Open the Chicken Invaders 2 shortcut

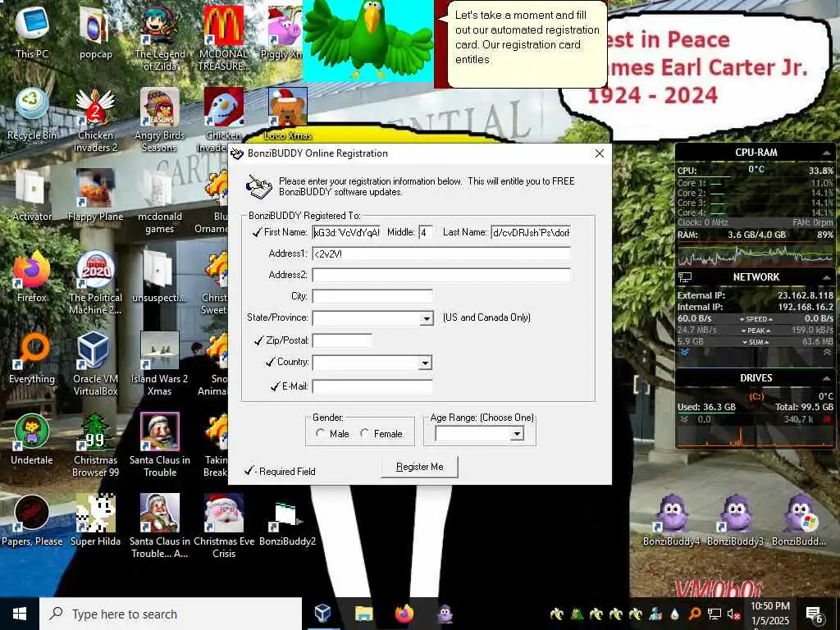pyautogui.click(x=95, y=120)
